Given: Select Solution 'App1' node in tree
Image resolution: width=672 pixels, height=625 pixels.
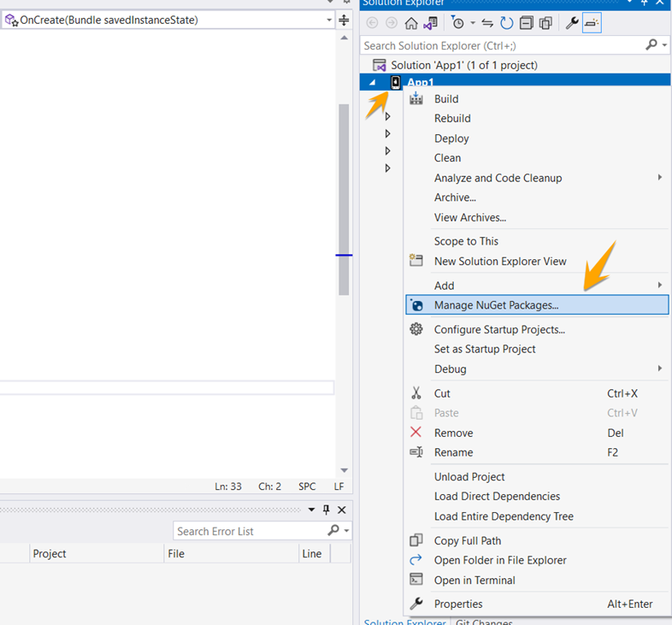Looking at the screenshot, I should coord(463,65).
